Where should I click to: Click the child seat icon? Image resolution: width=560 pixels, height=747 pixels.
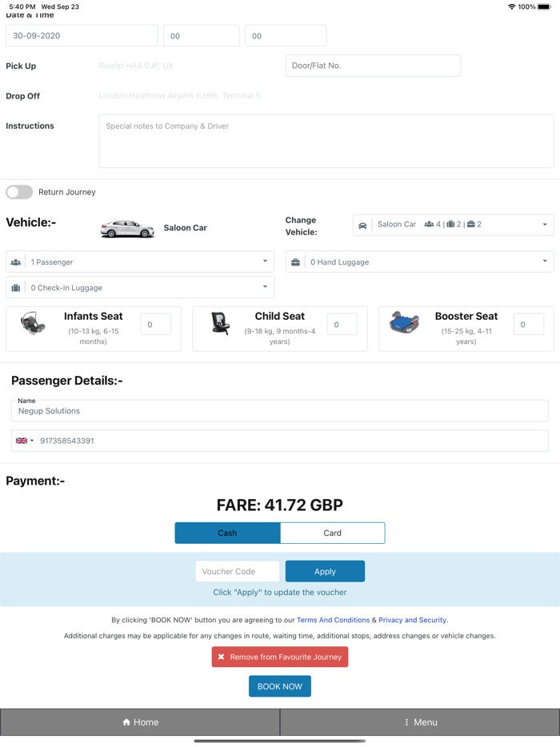pos(220,323)
